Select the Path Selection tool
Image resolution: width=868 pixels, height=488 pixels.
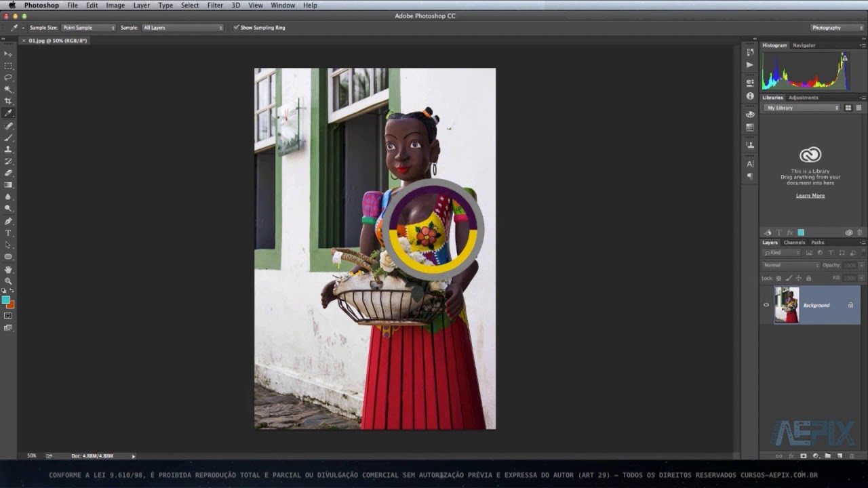8,245
